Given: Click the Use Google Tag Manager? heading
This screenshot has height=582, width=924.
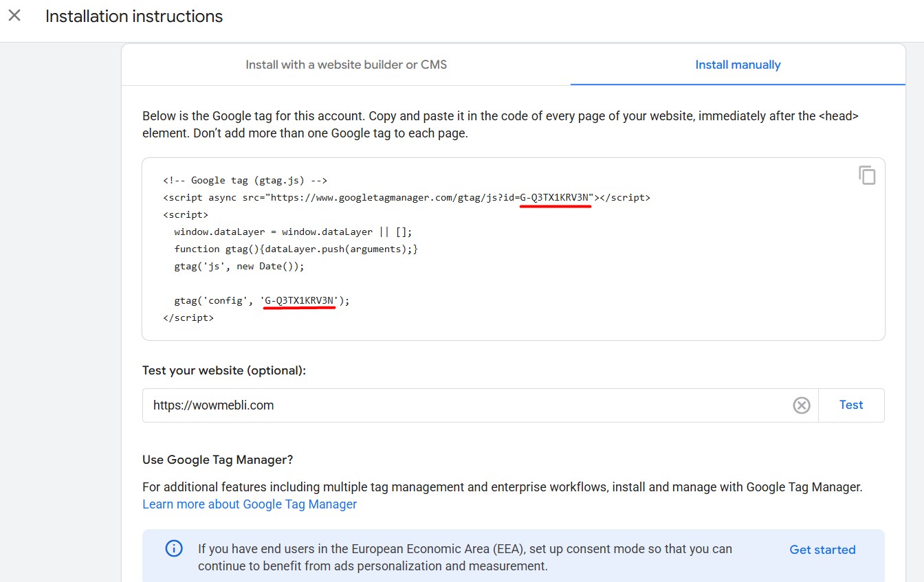Looking at the screenshot, I should pos(218,460).
